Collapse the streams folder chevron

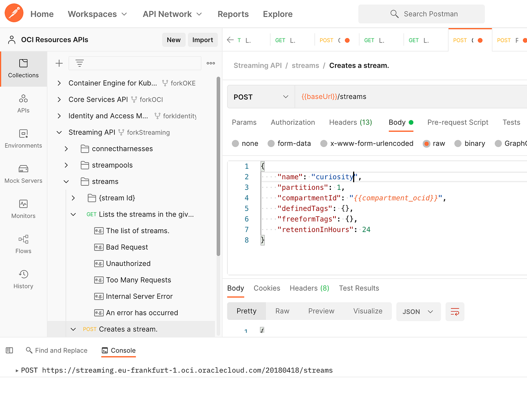pyautogui.click(x=66, y=182)
